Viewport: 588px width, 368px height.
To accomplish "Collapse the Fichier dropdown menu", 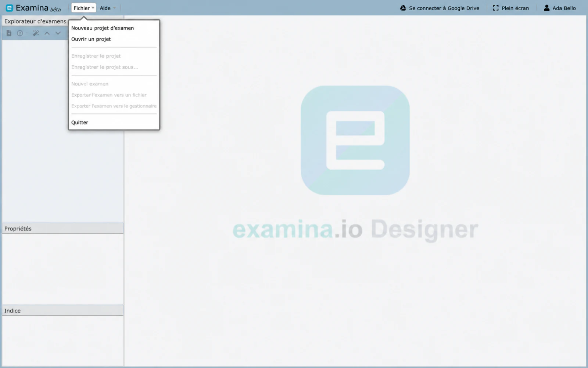I will (84, 8).
